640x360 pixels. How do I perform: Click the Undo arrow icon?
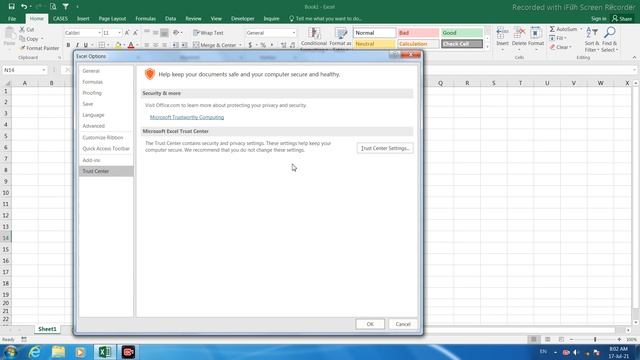coord(24,7)
